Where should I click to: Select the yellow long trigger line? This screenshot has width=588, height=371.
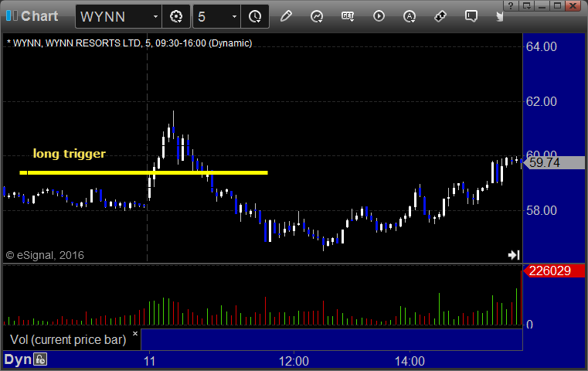pyautogui.click(x=144, y=172)
